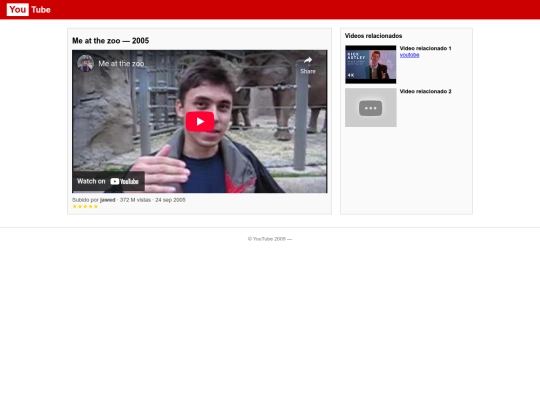Click the '24 sep 2005' upload date

170,200
